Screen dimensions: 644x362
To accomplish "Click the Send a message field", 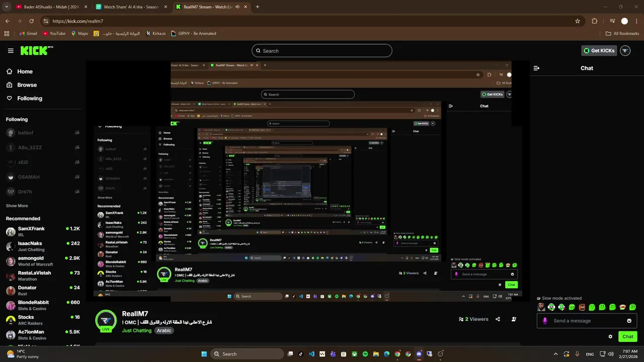I will coord(587,321).
